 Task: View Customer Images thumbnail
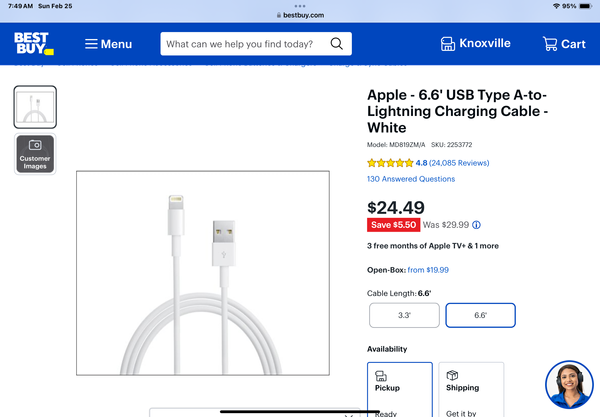tap(35, 154)
